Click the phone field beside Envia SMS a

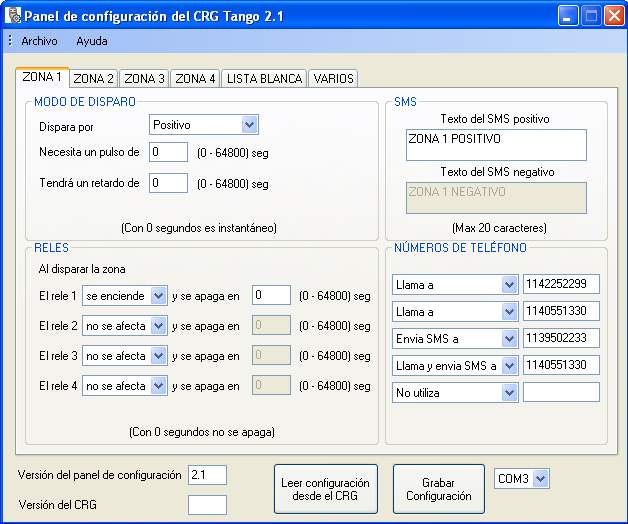[x=561, y=338]
